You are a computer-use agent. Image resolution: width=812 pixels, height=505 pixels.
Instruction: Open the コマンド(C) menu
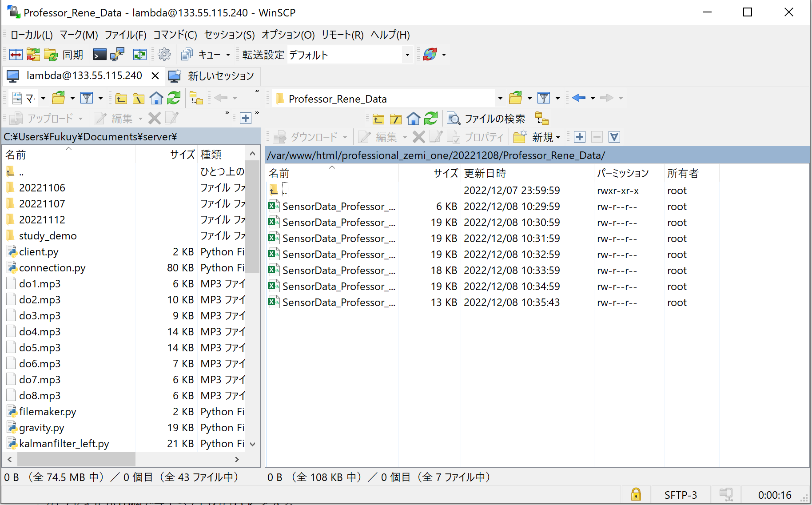tap(175, 35)
